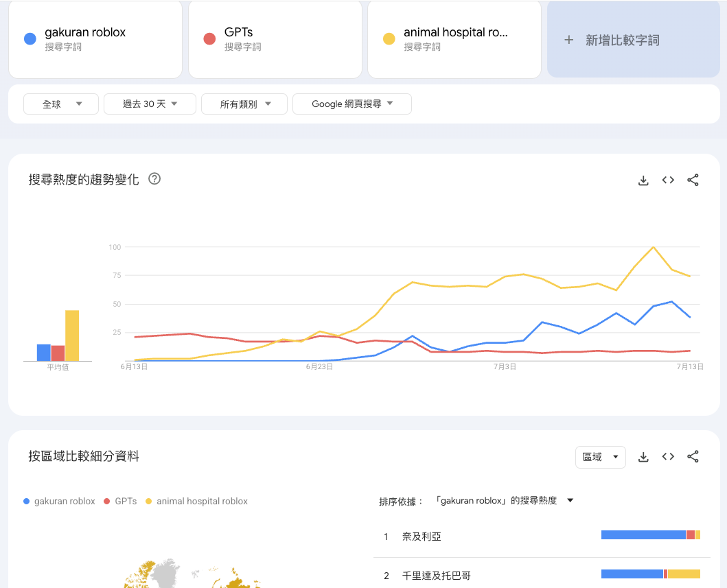The image size is (727, 588).
Task: Open help for 搜尋熱度的趨勢變化
Action: click(x=154, y=179)
